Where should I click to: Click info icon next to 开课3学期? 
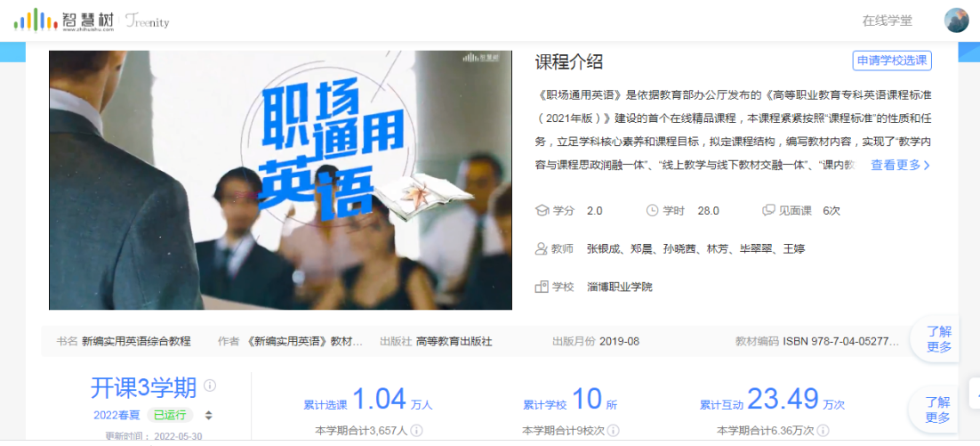pos(210,385)
